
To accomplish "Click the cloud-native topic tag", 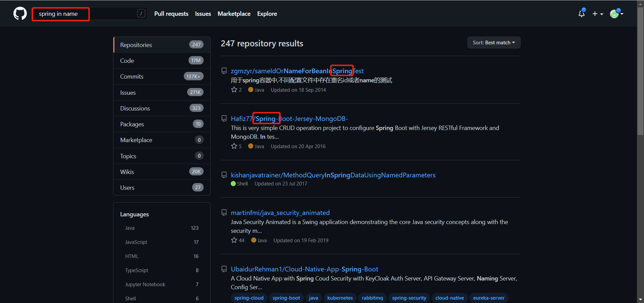I will pos(450,298).
